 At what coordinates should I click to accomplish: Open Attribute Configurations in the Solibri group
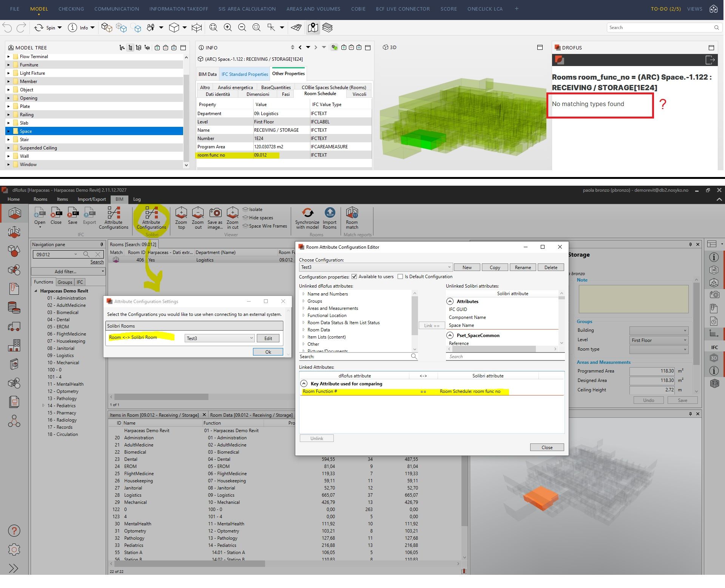[x=151, y=218]
